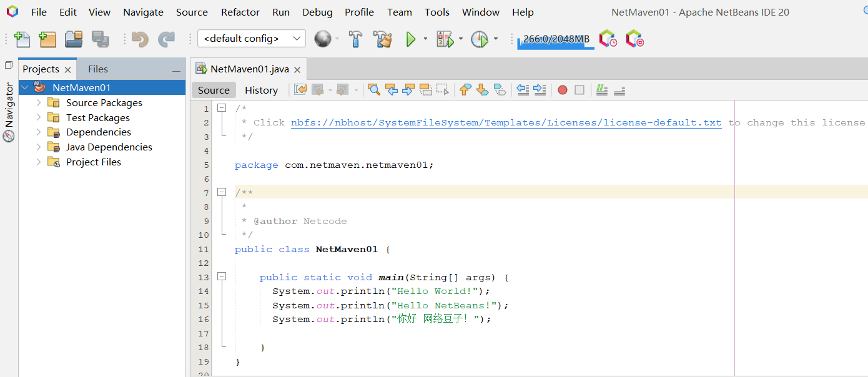Collapse the license comment fold at line 1

pyautogui.click(x=221, y=108)
